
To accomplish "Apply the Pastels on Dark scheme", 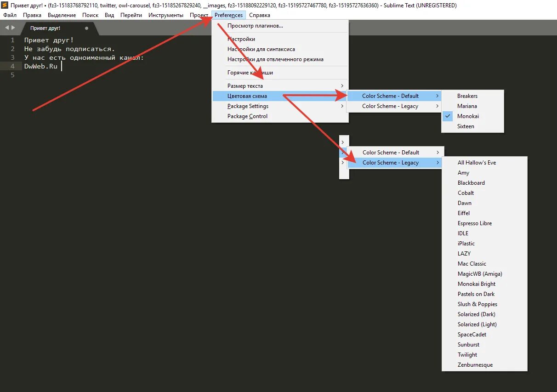I will [x=484, y=294].
